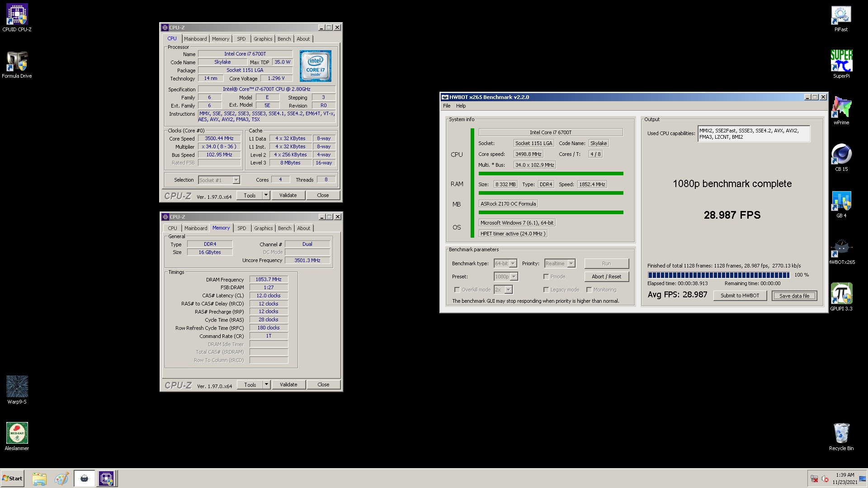The width and height of the screenshot is (868, 488).
Task: Click the green bar under CPU section
Action: click(x=551, y=174)
